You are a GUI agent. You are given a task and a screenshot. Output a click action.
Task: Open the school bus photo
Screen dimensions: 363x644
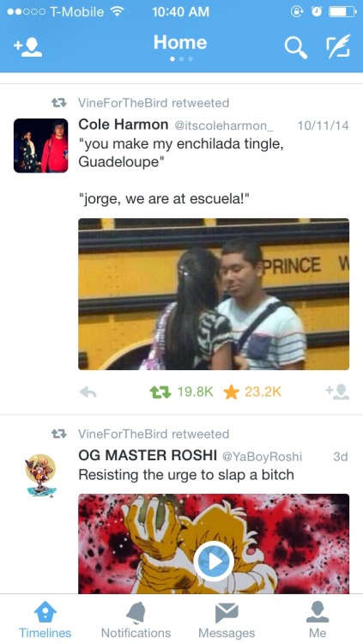[x=214, y=294]
